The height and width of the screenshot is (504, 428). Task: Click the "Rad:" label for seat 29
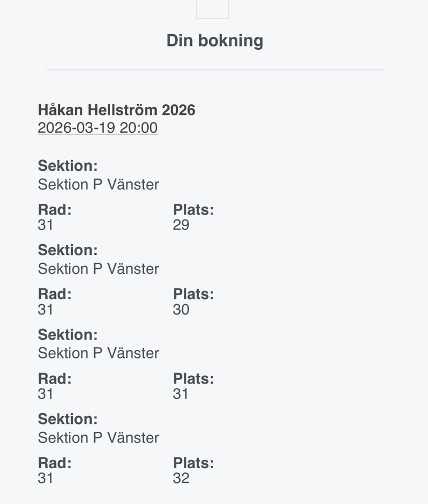click(55, 210)
